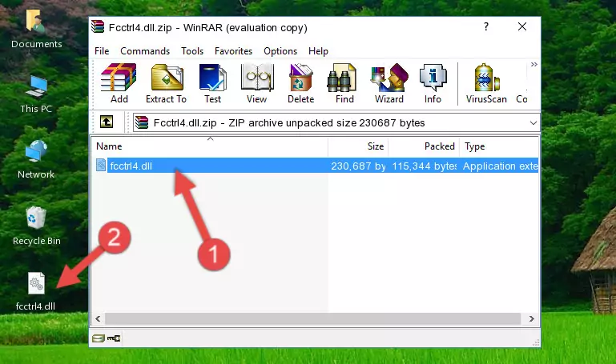Screen dimensions: 616x364
Task: Open the Favorites menu
Action: 233,51
